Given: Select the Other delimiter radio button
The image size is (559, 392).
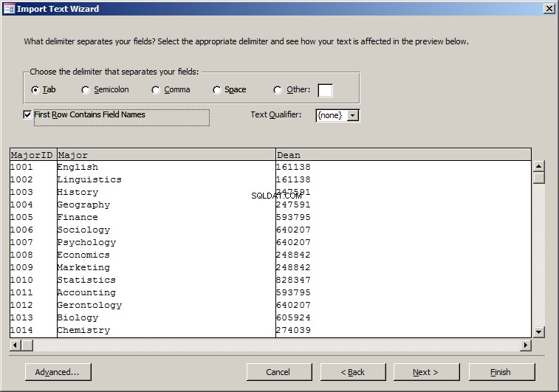Looking at the screenshot, I should 278,90.
